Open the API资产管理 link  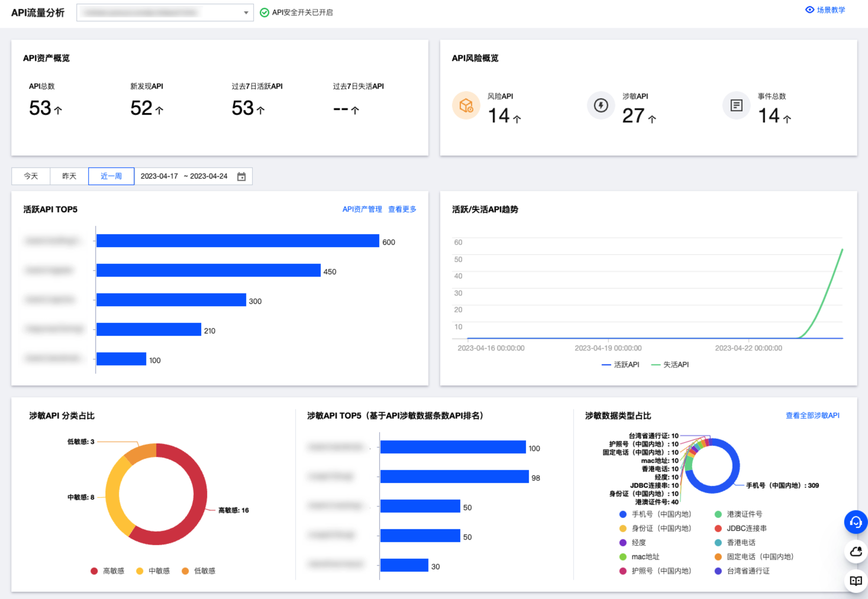[362, 209]
